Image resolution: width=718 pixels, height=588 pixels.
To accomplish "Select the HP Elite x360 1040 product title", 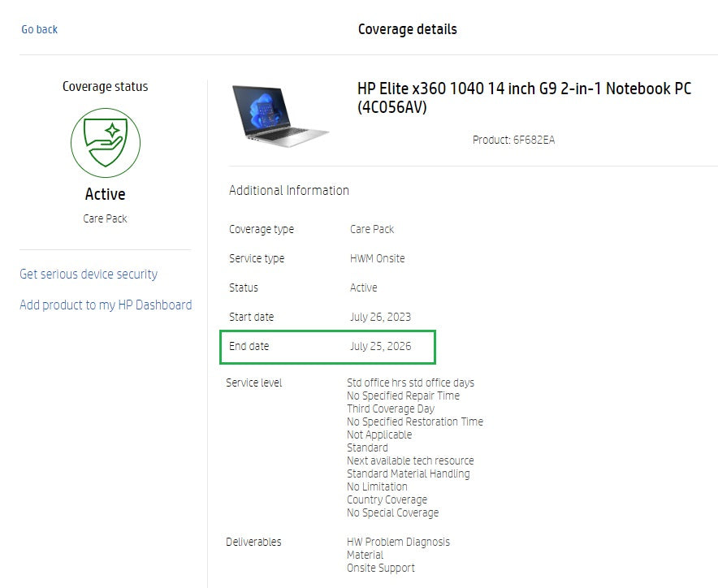I will point(525,97).
